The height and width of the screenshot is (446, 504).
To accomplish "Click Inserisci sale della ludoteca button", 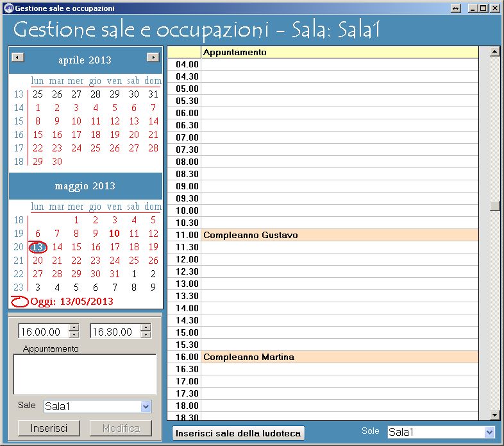I will pyautogui.click(x=238, y=433).
